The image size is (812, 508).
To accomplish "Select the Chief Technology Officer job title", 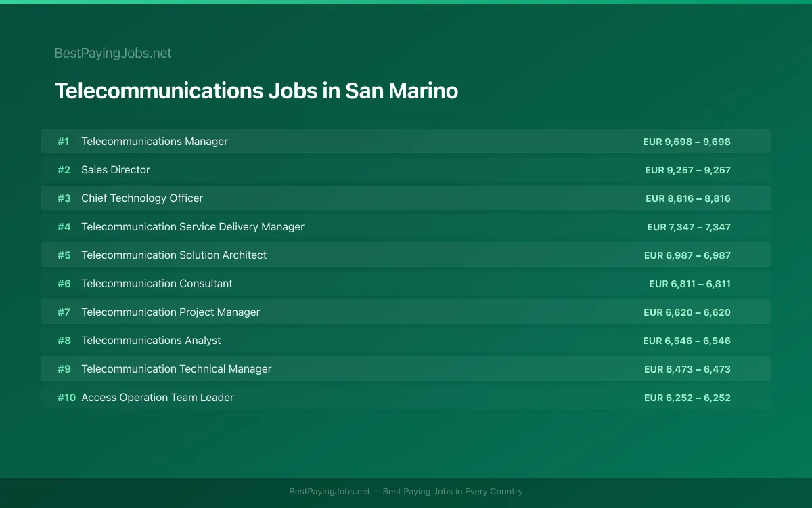I will tap(142, 198).
